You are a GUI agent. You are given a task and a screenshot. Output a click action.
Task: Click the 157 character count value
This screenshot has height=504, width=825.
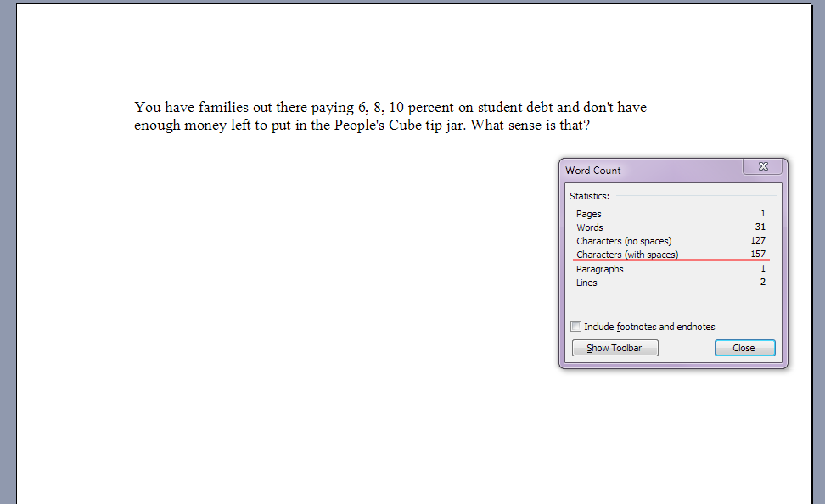click(x=757, y=255)
